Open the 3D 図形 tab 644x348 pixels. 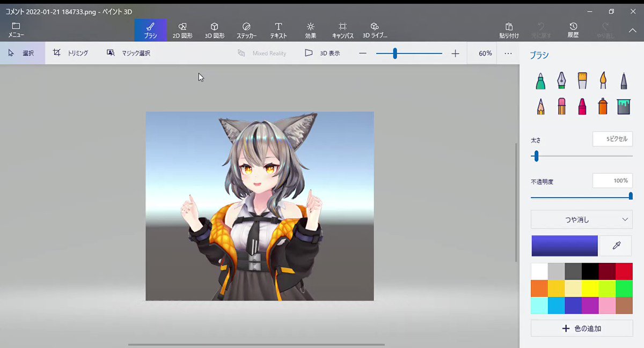215,30
